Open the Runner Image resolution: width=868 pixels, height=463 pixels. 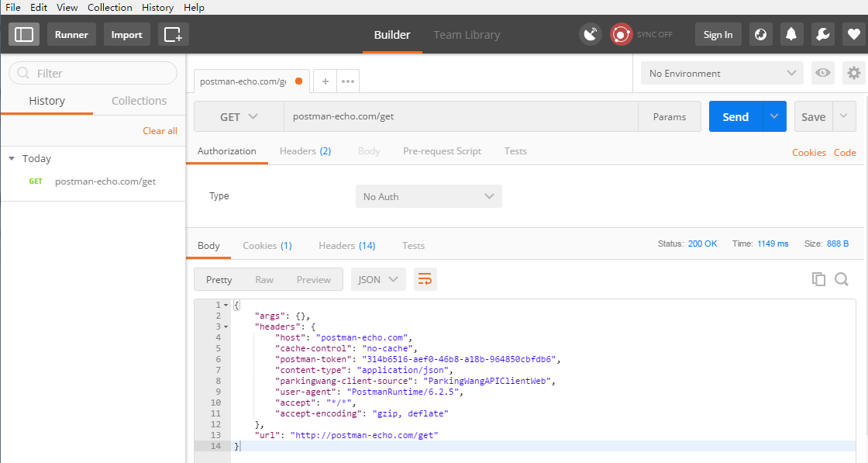(x=71, y=34)
